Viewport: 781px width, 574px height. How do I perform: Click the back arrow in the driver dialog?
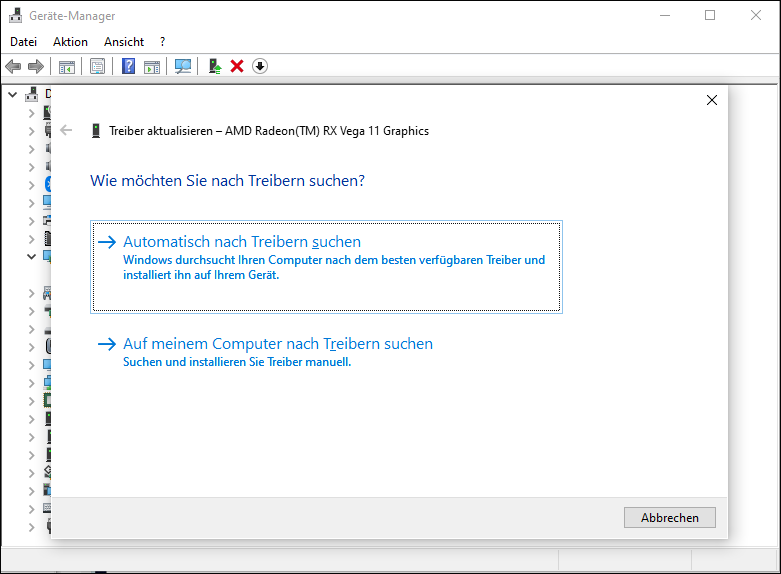pos(66,131)
